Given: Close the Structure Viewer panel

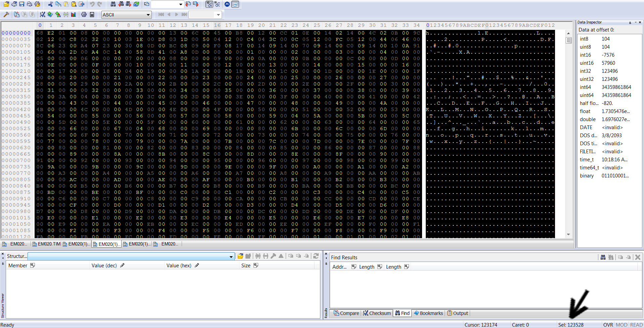Looking at the screenshot, I should point(3,254).
